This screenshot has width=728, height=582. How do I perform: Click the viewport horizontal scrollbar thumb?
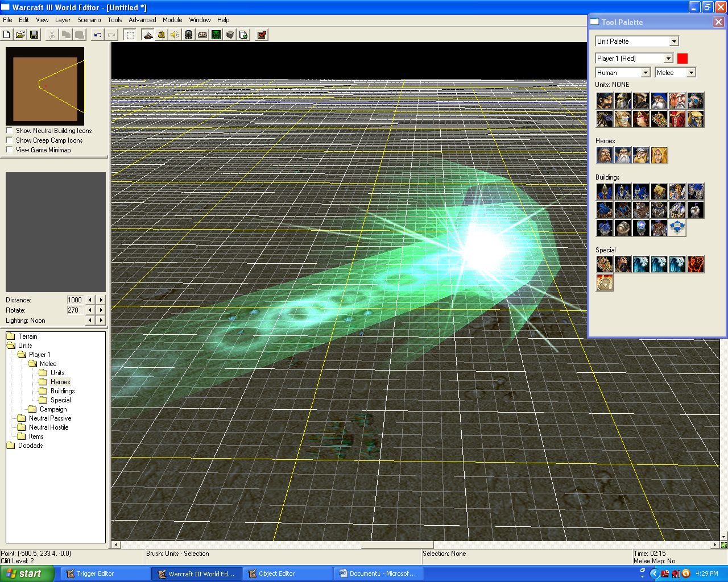point(398,544)
